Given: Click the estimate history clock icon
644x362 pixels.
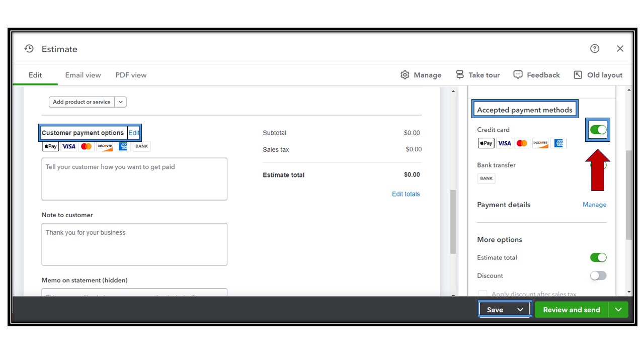Looking at the screenshot, I should tap(29, 49).
